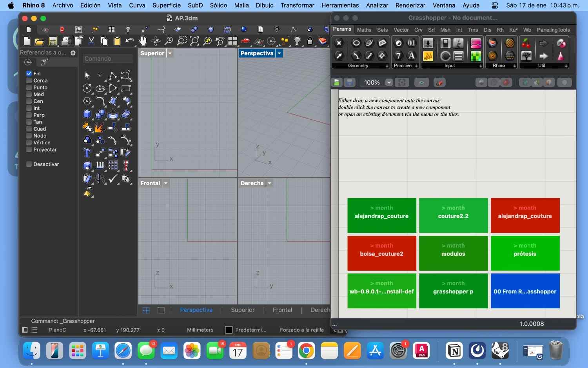This screenshot has width=588, height=368.
Task: Click the Grasshopper sketch pencil icon
Action: 439,82
